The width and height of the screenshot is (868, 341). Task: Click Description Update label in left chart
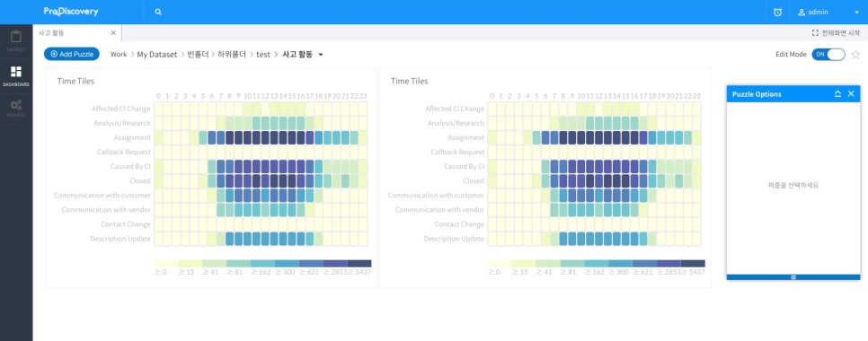click(120, 239)
